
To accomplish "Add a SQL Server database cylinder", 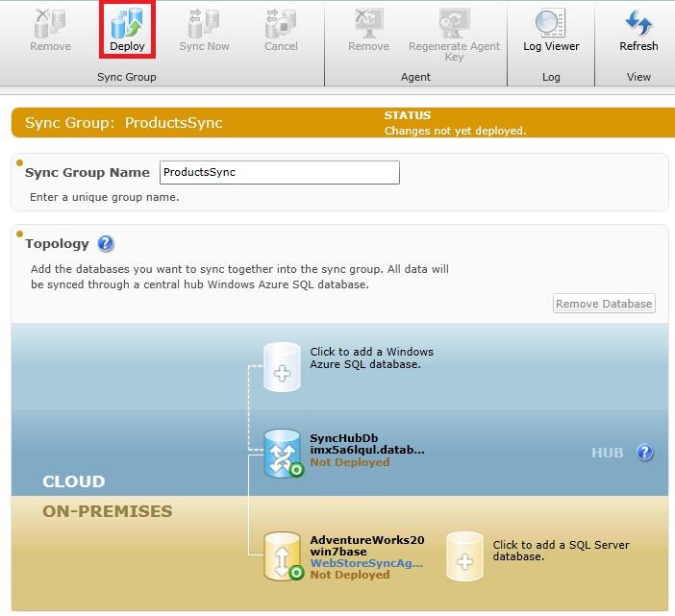I will pyautogui.click(x=464, y=555).
